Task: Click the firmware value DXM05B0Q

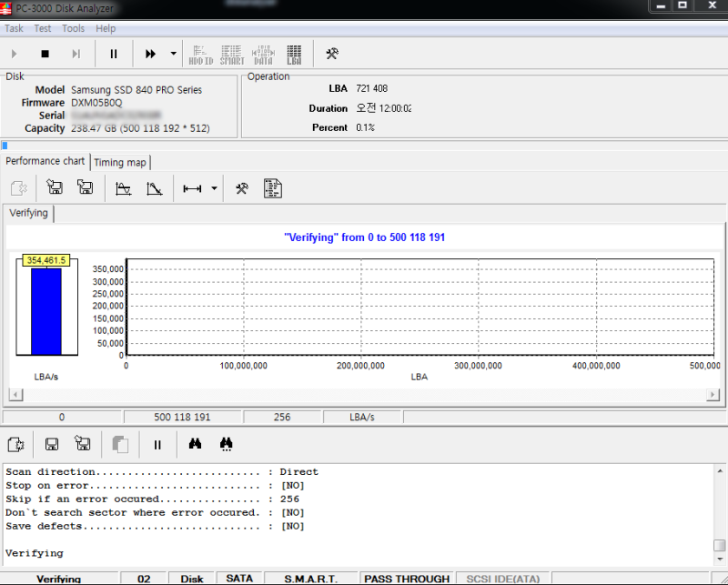Action: 96,103
